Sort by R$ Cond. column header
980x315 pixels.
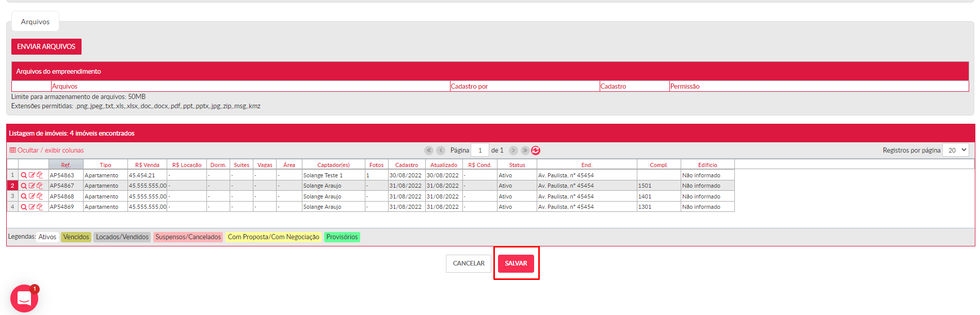point(480,165)
